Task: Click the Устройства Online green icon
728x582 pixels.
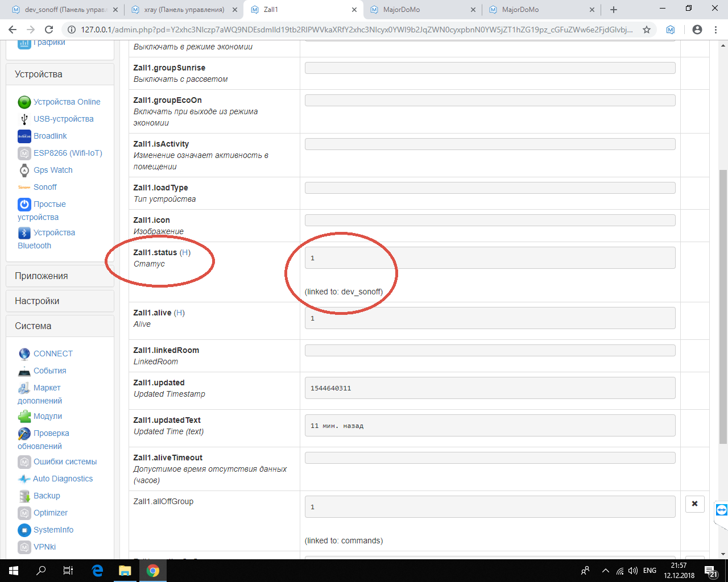Action: 24,102
